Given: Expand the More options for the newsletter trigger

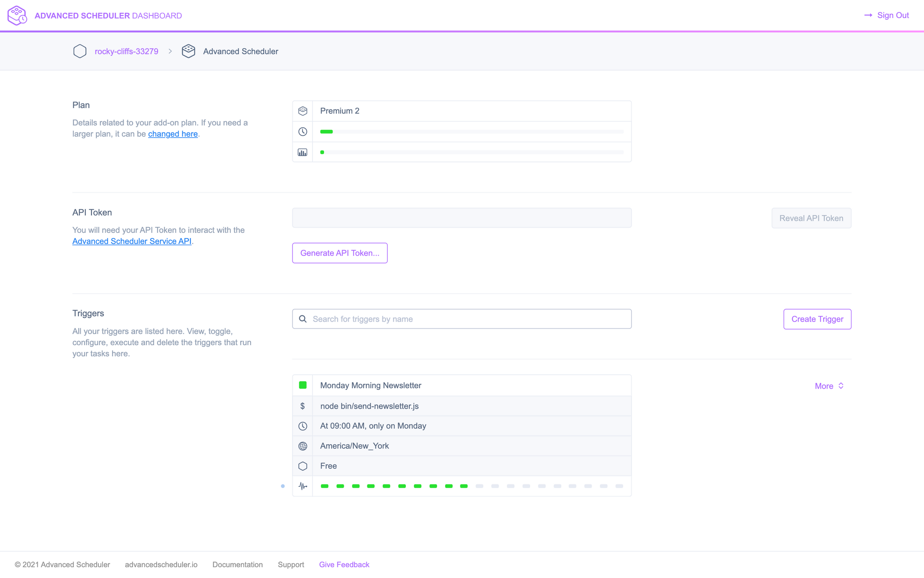Looking at the screenshot, I should click(829, 386).
